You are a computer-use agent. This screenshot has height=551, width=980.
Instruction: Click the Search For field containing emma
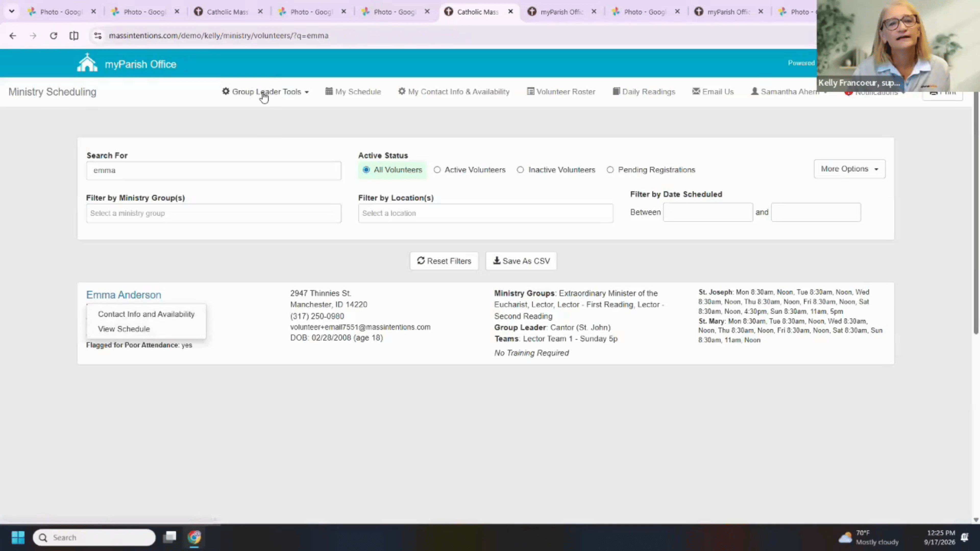pos(213,170)
